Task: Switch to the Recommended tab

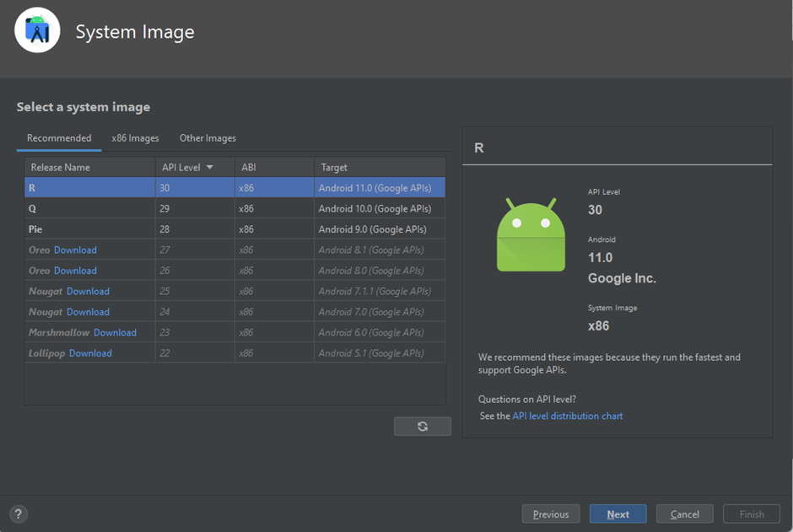Action: tap(59, 138)
